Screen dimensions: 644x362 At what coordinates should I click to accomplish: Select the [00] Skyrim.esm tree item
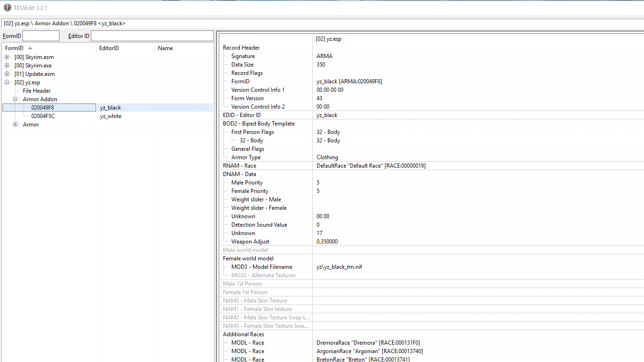click(x=34, y=57)
